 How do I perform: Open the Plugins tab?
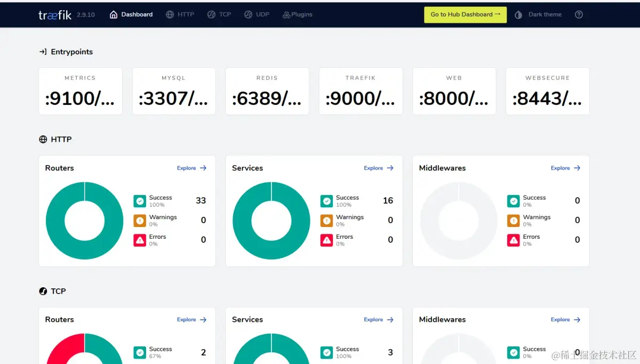tap(298, 14)
